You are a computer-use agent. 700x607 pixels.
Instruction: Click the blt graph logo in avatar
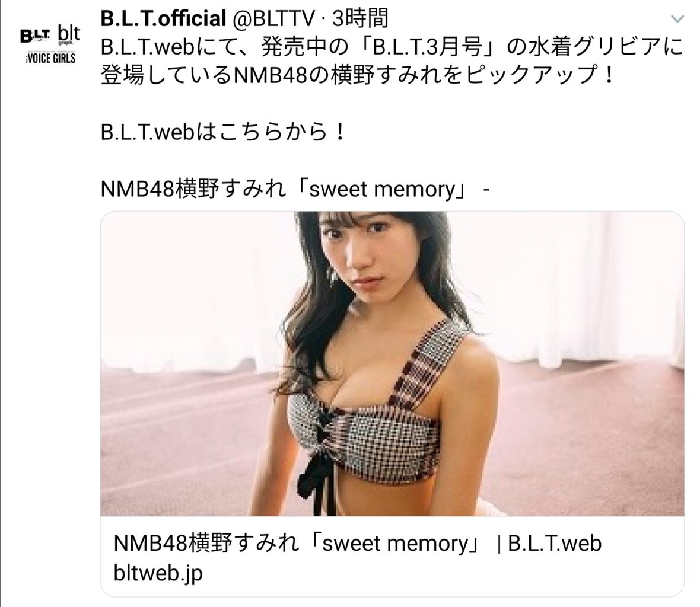point(69,35)
